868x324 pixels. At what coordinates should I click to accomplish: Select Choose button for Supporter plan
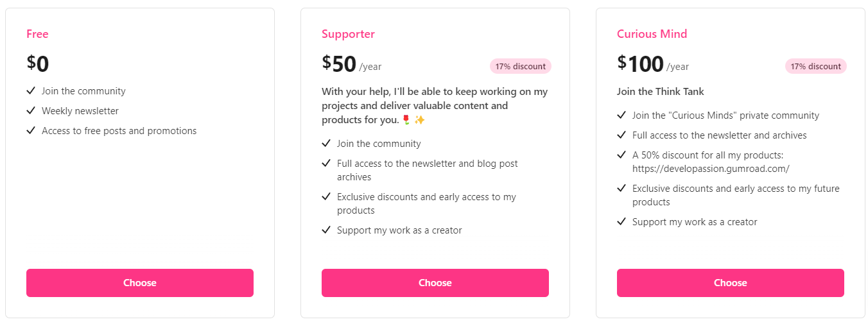click(x=435, y=283)
